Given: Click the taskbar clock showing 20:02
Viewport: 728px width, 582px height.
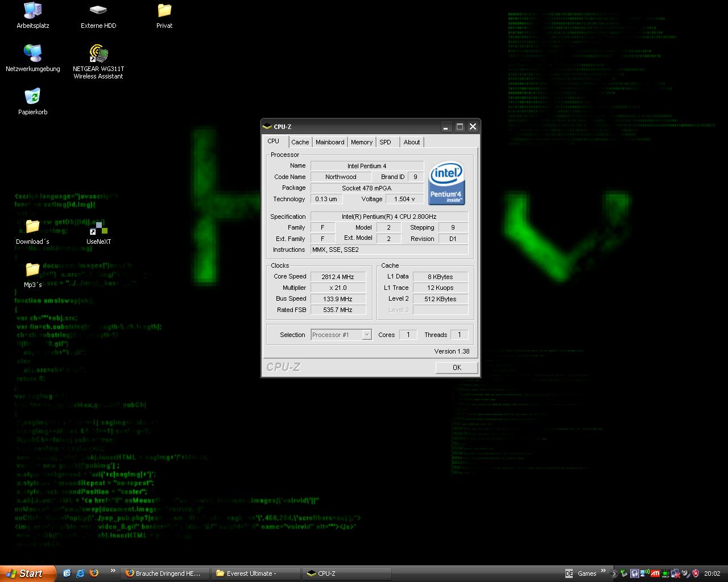Looking at the screenshot, I should (712, 573).
